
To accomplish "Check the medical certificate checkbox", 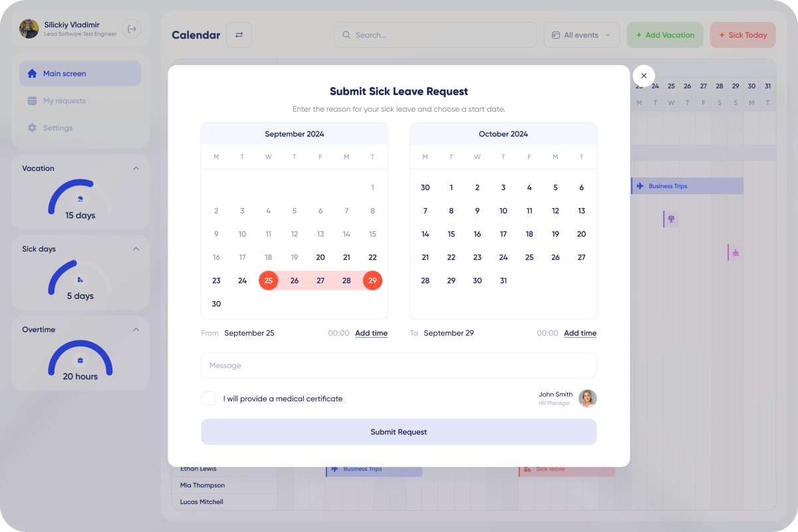I will [x=209, y=398].
